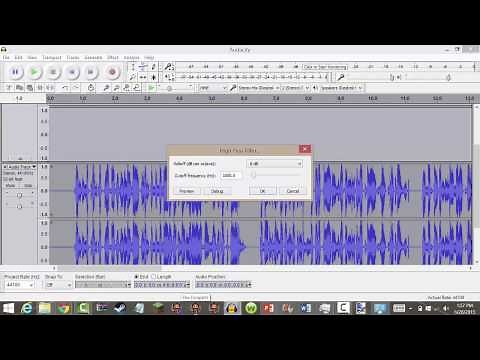Click the Skip to End button
This screenshot has height=360, width=480.
pyautogui.click(x=91, y=72)
